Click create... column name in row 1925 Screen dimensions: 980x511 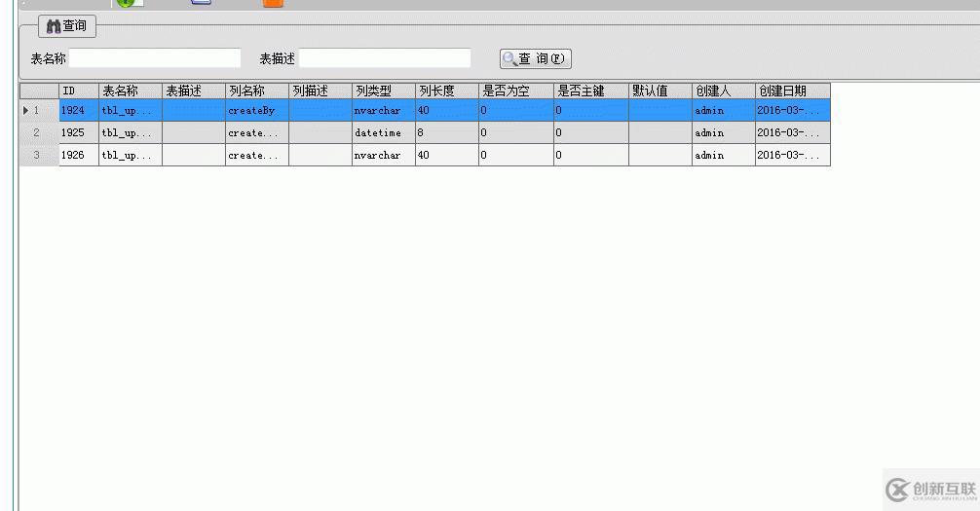tap(257, 133)
